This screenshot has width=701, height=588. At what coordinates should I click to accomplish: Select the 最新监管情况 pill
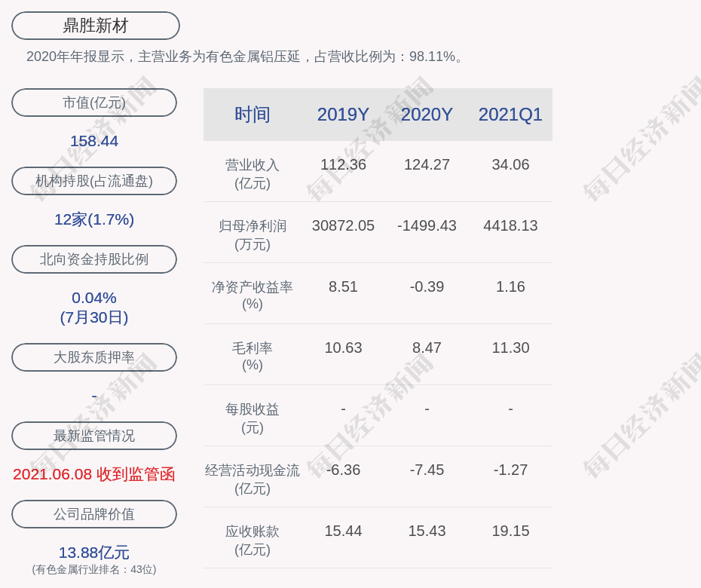pos(94,436)
